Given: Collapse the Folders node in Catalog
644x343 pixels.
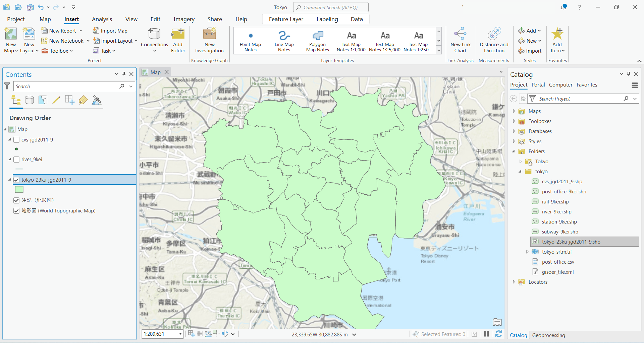Looking at the screenshot, I should point(513,151).
